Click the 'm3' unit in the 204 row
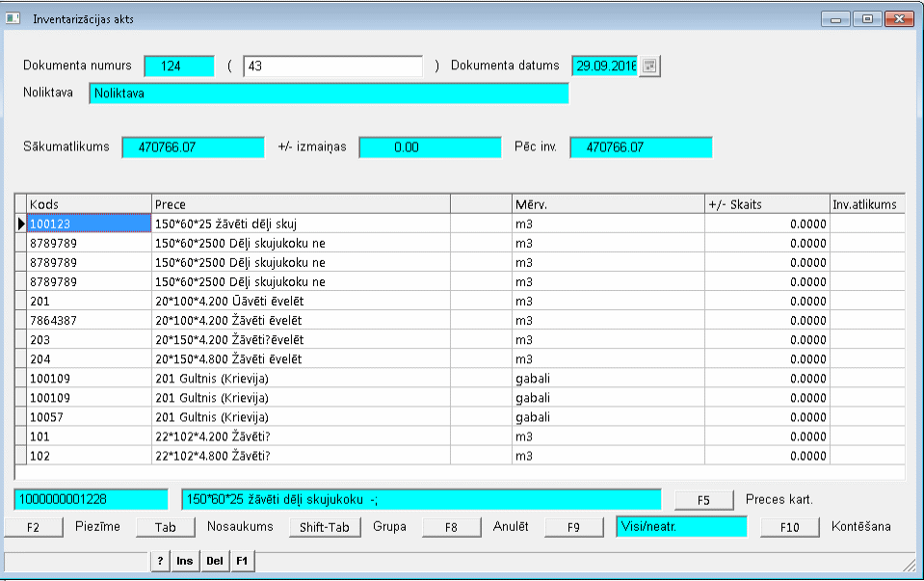 (608, 359)
